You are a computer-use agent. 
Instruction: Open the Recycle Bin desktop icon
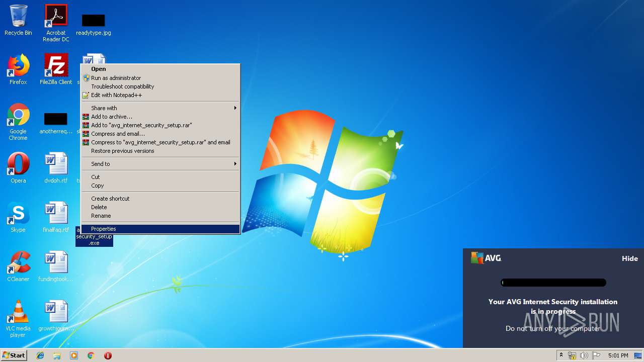18,20
